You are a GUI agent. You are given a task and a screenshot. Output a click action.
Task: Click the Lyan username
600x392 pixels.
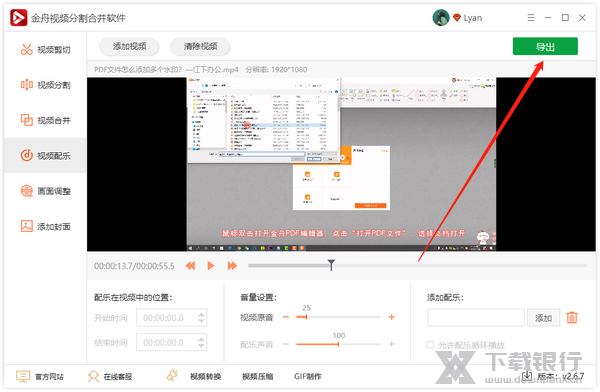(x=473, y=18)
